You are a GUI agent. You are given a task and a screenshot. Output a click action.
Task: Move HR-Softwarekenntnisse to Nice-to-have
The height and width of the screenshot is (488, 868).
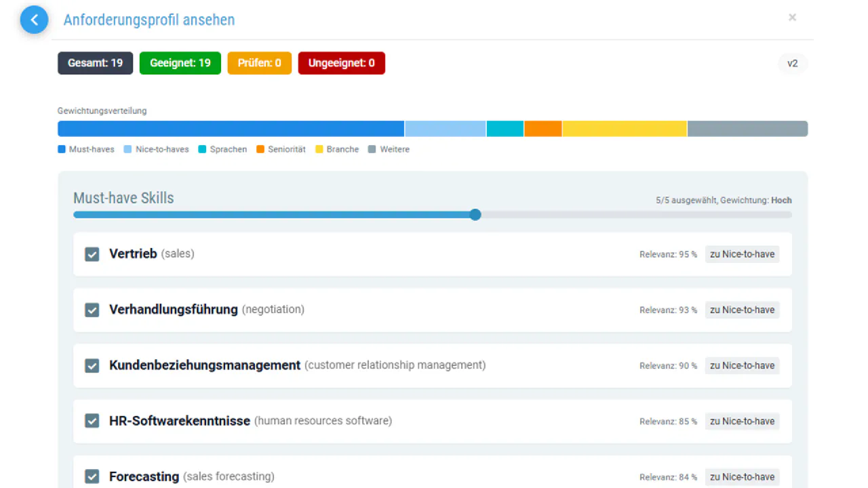point(742,421)
